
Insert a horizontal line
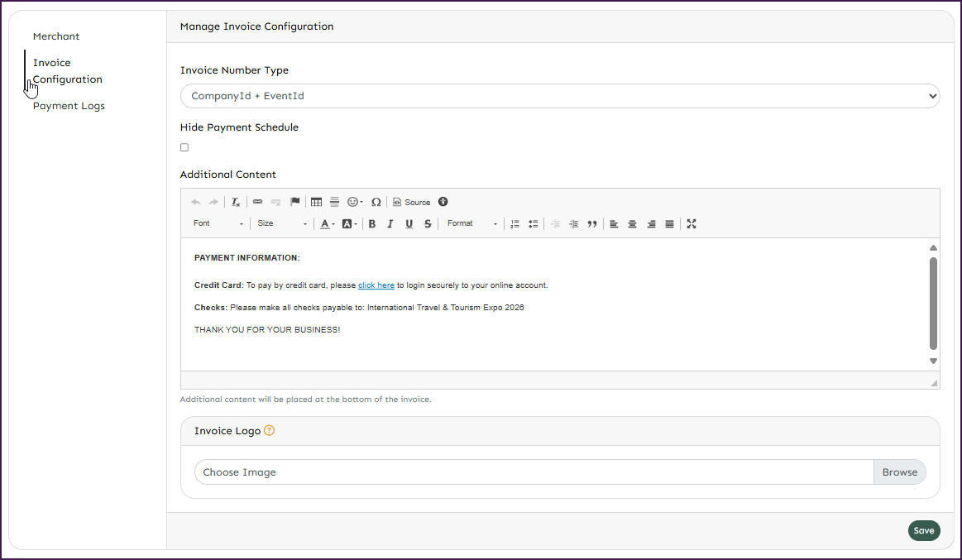tap(334, 203)
